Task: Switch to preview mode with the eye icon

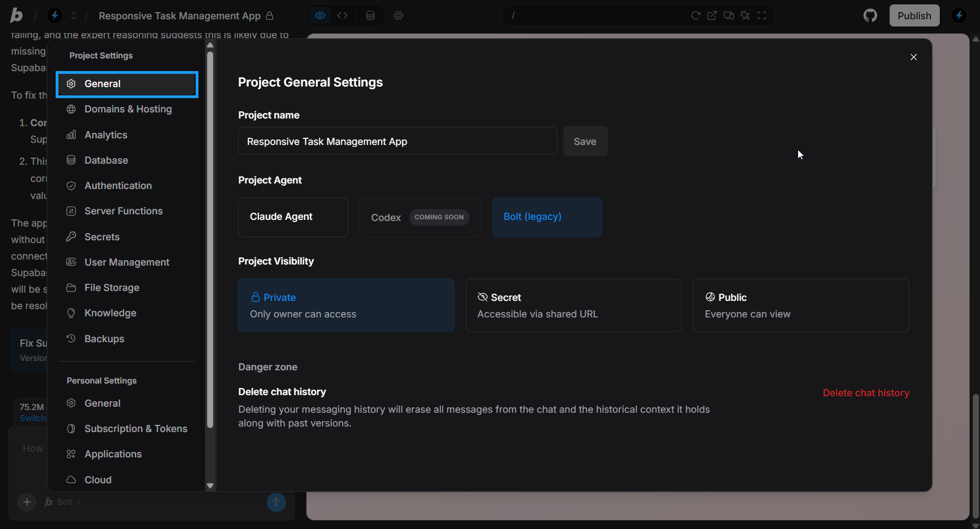Action: tap(320, 15)
